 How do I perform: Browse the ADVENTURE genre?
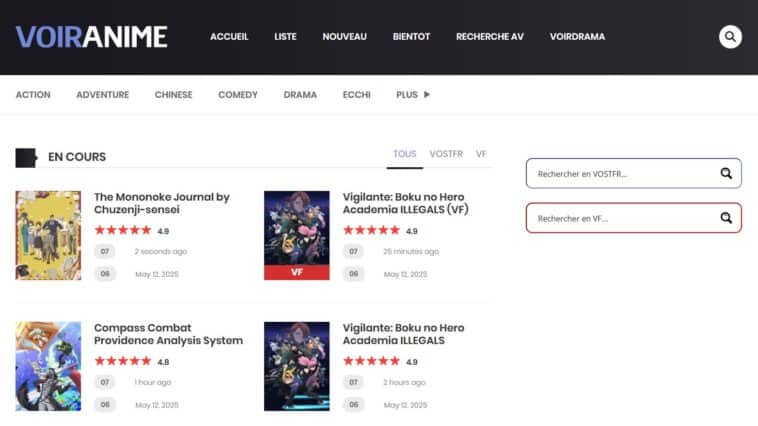click(102, 95)
